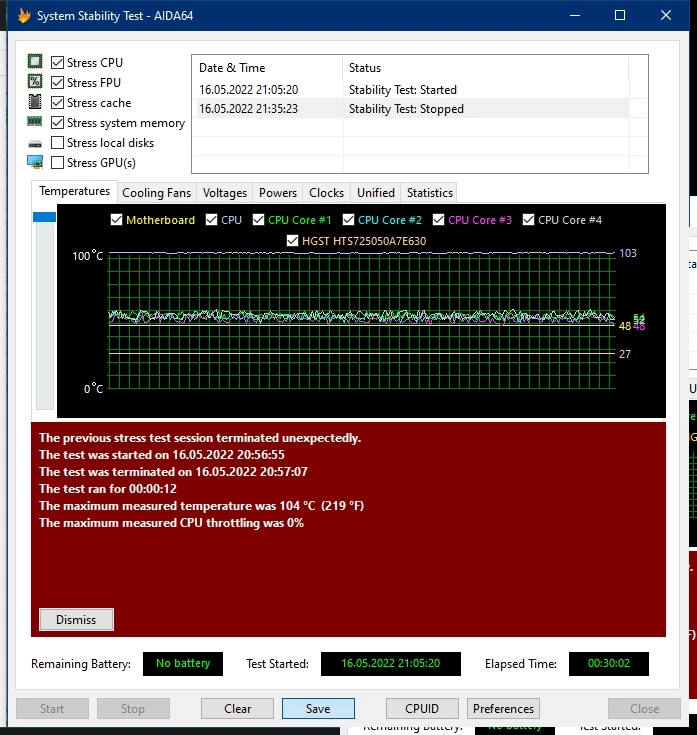Click the Date & Time column header
Viewport: 697px width, 735px height.
268,68
